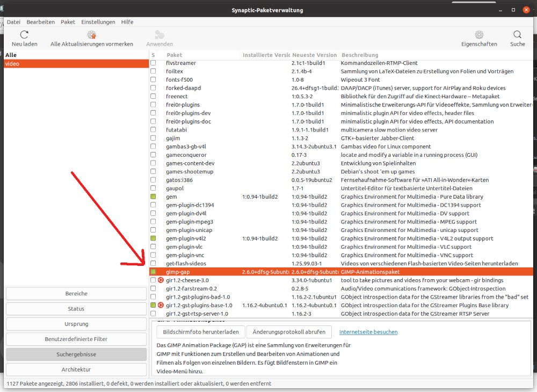This screenshot has height=392, width=537.
Task: Minimize the Synaptic window
Action: pyautogui.click(x=500, y=10)
